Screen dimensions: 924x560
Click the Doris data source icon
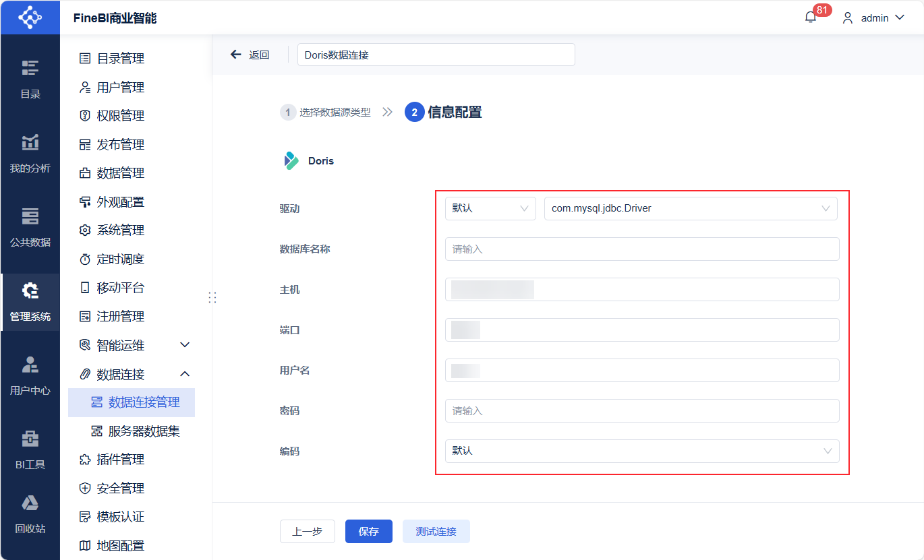(x=290, y=160)
